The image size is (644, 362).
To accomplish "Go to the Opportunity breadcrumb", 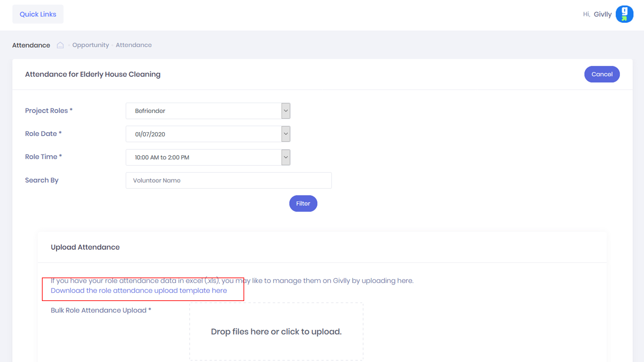I will tap(91, 45).
